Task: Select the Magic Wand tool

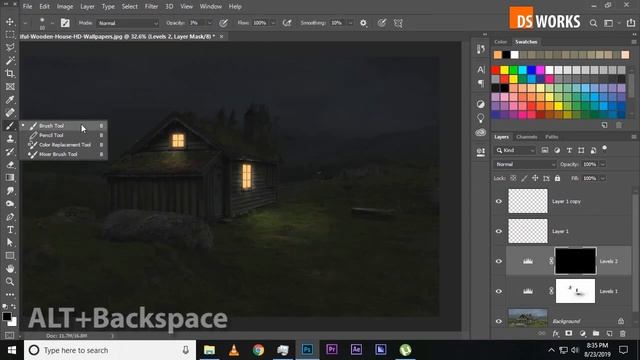Action: 10,61
